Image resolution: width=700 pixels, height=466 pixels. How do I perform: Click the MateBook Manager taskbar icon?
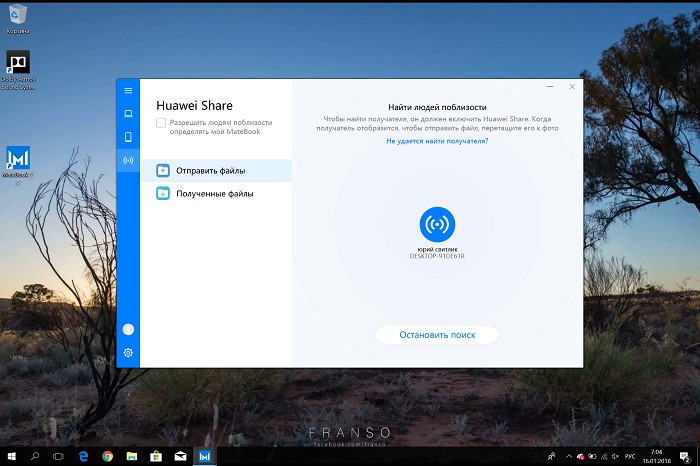click(204, 456)
